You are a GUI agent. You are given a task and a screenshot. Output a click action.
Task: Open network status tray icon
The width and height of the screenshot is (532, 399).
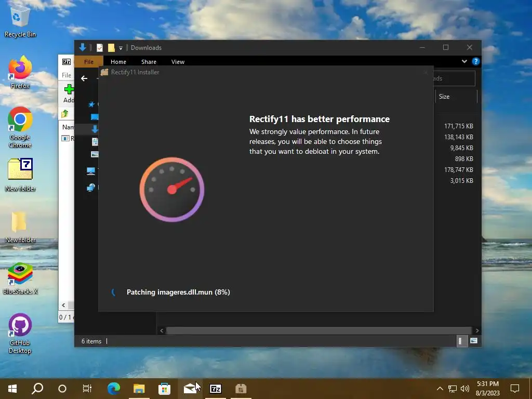tap(453, 389)
